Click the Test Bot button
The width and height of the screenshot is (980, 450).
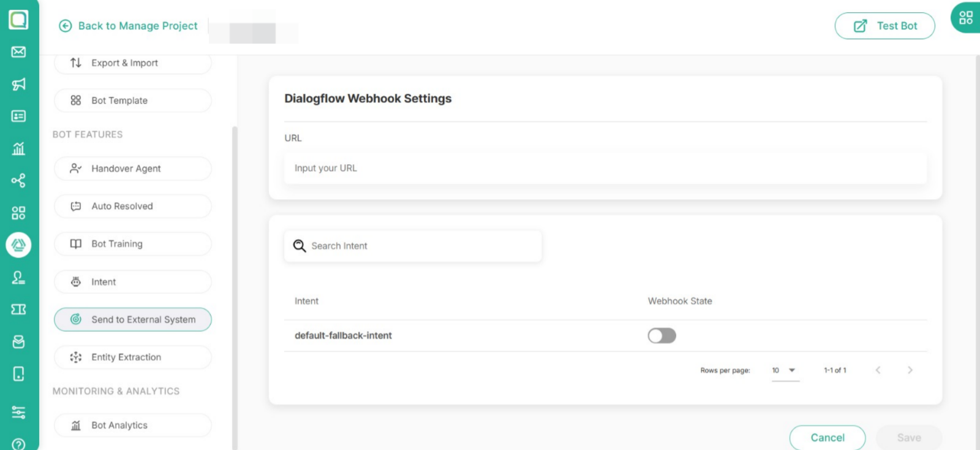click(x=884, y=26)
